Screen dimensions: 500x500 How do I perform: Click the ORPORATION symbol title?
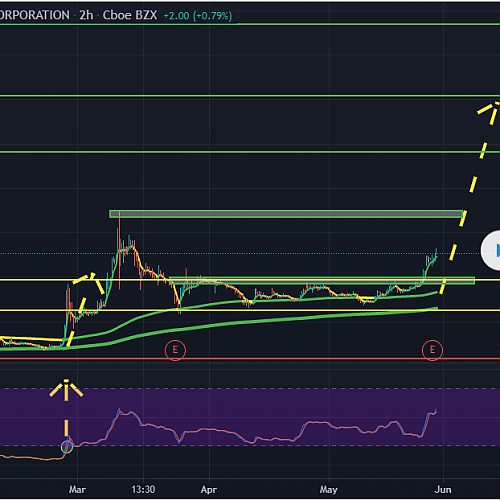point(35,15)
